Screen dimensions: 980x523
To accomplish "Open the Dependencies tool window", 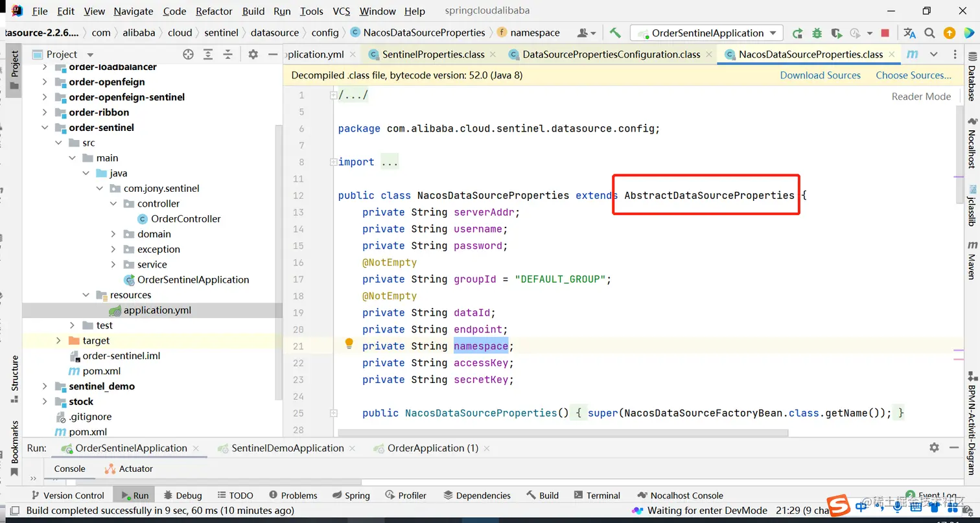I will (477, 495).
